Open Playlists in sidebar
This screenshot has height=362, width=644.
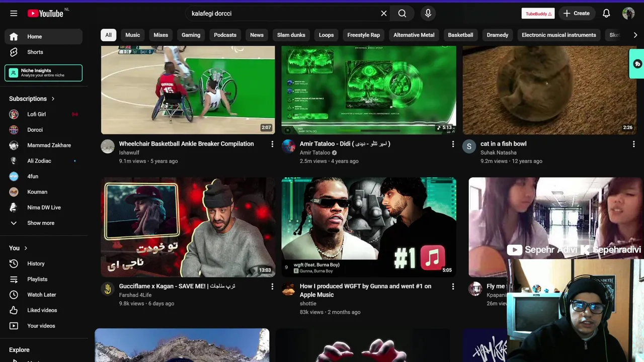[x=44, y=279]
